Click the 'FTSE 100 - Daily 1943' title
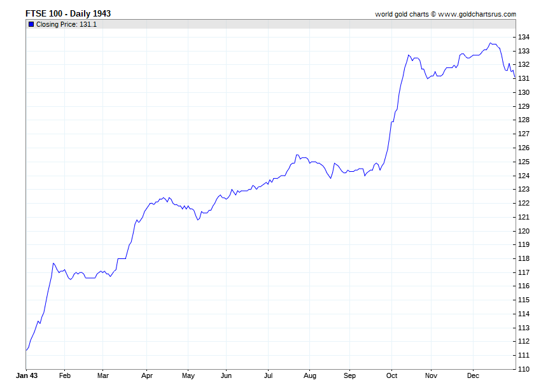Viewport: 541px width, 392px height. [63, 13]
